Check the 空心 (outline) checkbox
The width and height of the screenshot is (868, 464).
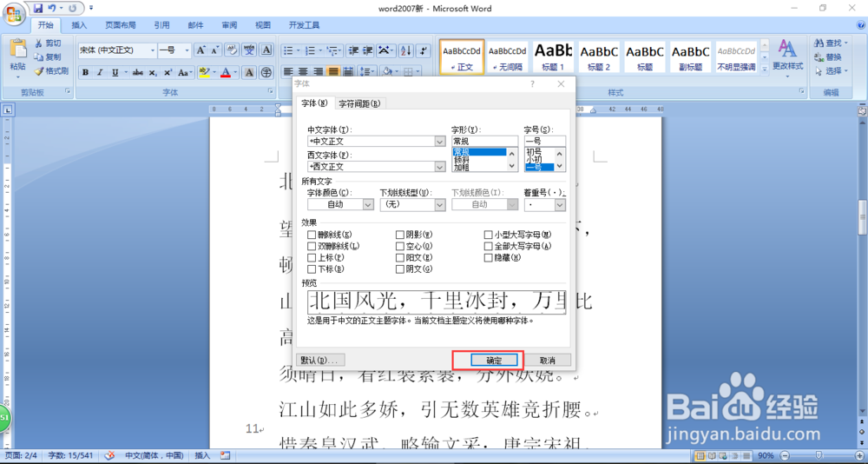(400, 246)
